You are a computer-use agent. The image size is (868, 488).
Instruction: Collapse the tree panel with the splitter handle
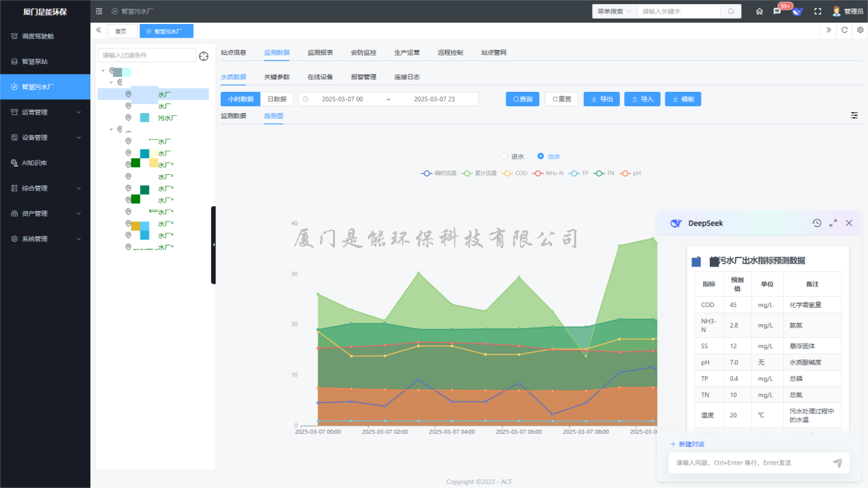point(213,245)
